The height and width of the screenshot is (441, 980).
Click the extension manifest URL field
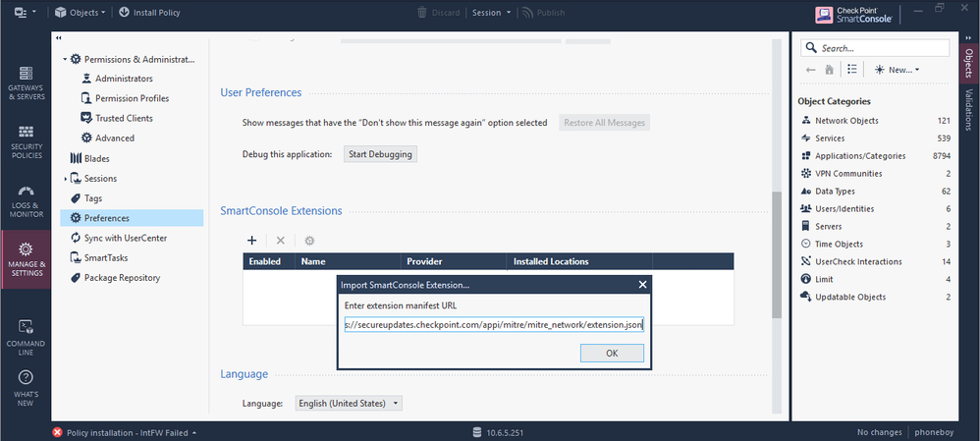494,325
